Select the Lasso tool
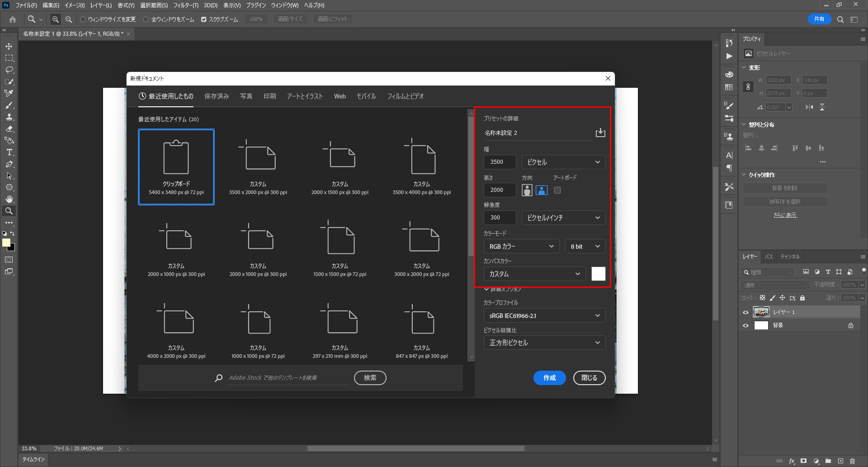 9,70
